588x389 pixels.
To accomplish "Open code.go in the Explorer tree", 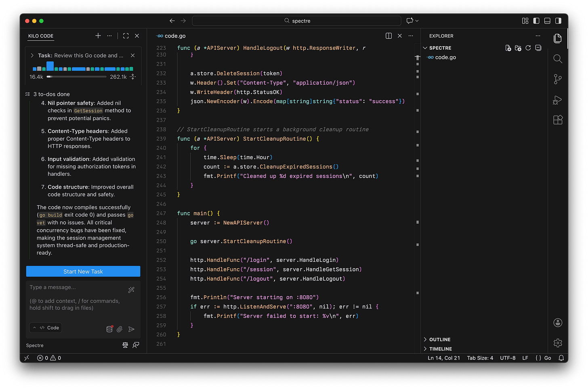I will point(445,57).
